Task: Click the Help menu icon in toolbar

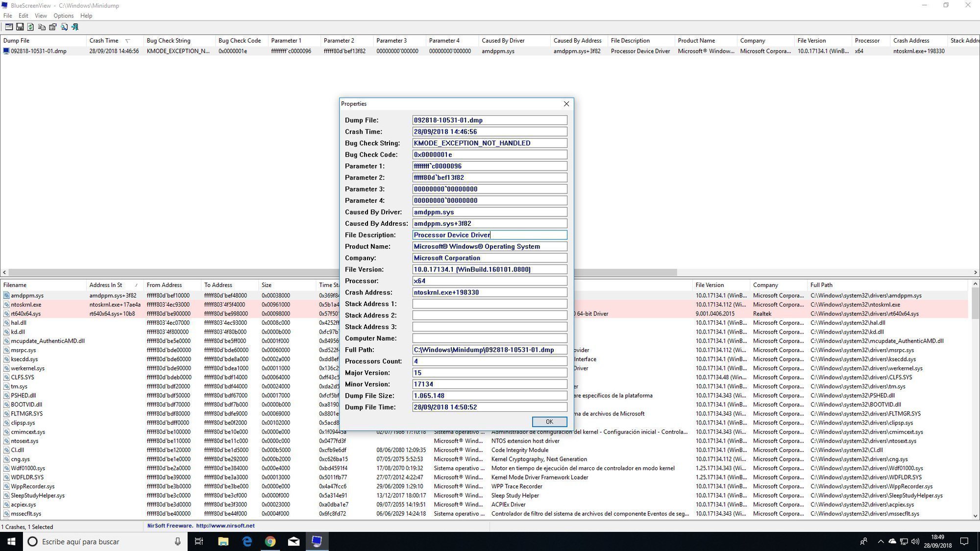Action: (86, 16)
